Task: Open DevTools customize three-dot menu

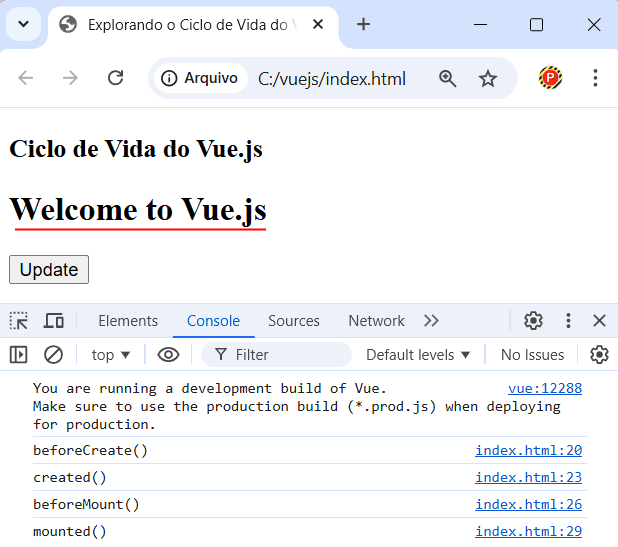Action: (568, 320)
